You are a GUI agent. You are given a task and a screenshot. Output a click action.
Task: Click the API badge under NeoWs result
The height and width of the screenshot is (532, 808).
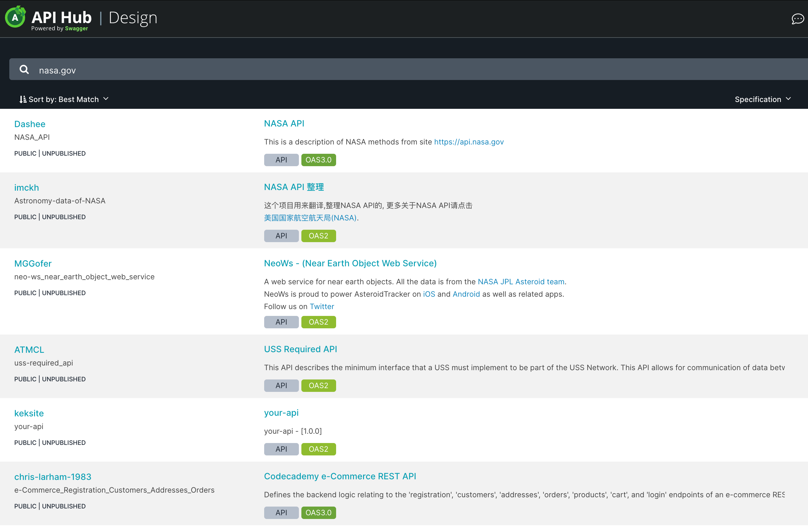coord(281,322)
